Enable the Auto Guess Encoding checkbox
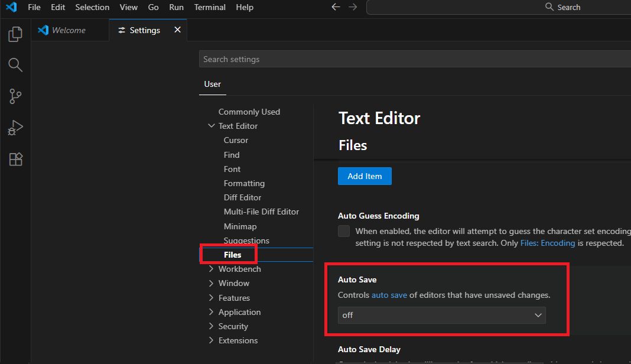631x364 pixels. [x=344, y=231]
